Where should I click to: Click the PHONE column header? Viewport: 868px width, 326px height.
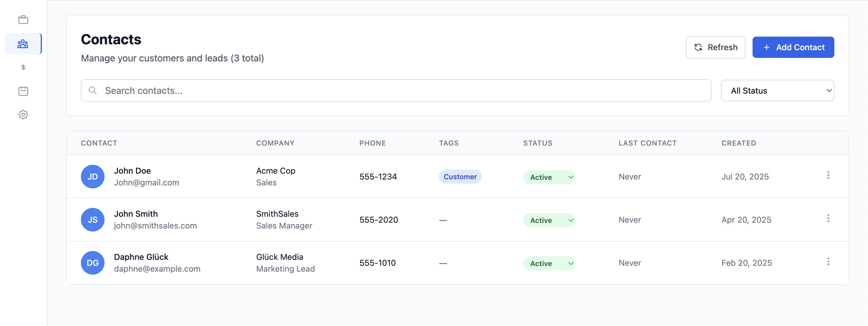(x=372, y=143)
